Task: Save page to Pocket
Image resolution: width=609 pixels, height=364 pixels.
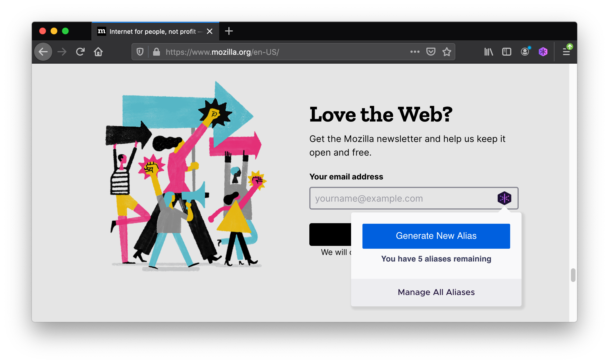Action: (431, 52)
